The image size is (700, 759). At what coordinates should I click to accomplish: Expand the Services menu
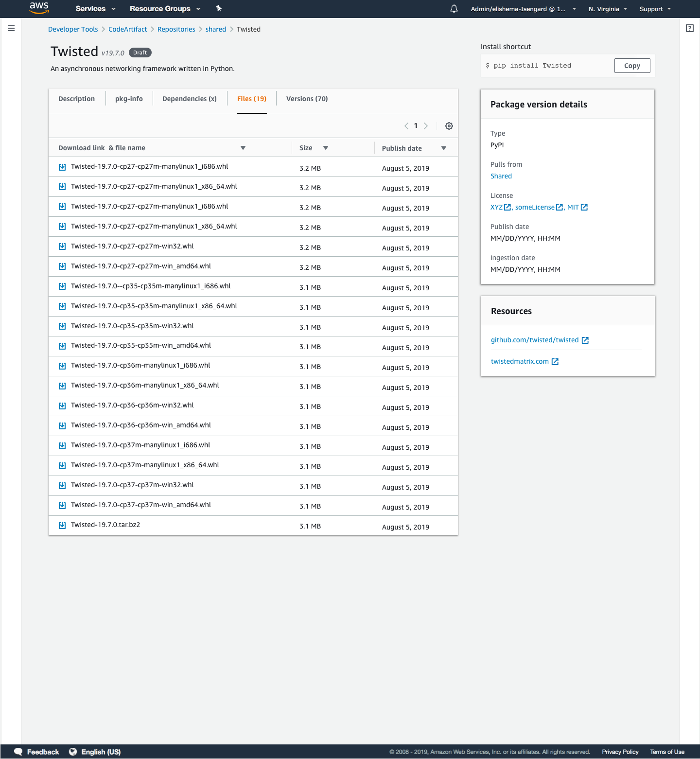[96, 9]
